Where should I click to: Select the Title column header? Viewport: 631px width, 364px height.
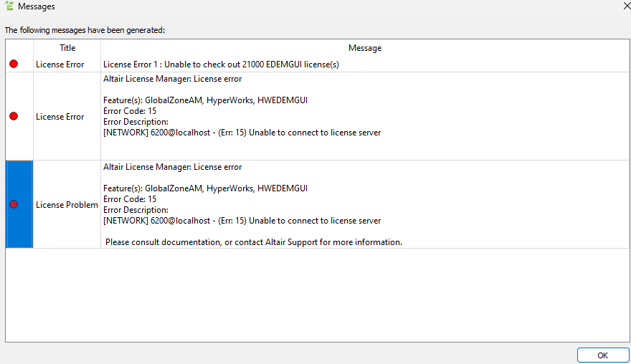click(x=67, y=48)
